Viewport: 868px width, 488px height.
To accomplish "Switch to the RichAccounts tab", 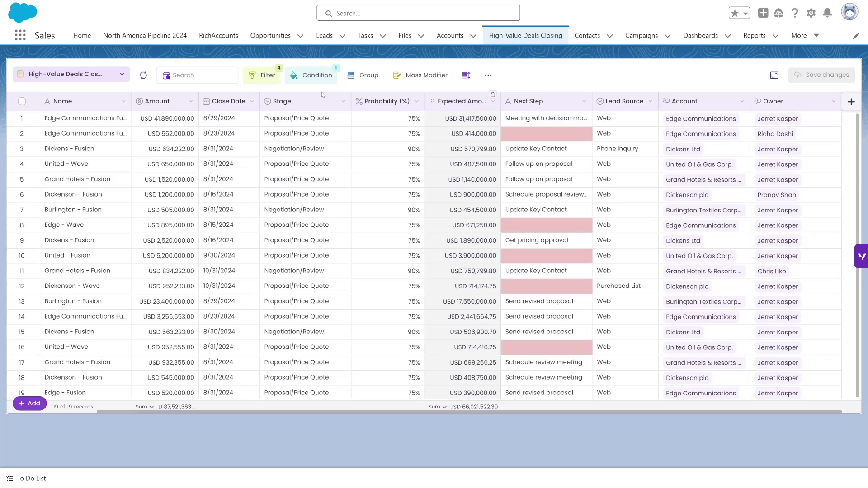I will [x=218, y=35].
